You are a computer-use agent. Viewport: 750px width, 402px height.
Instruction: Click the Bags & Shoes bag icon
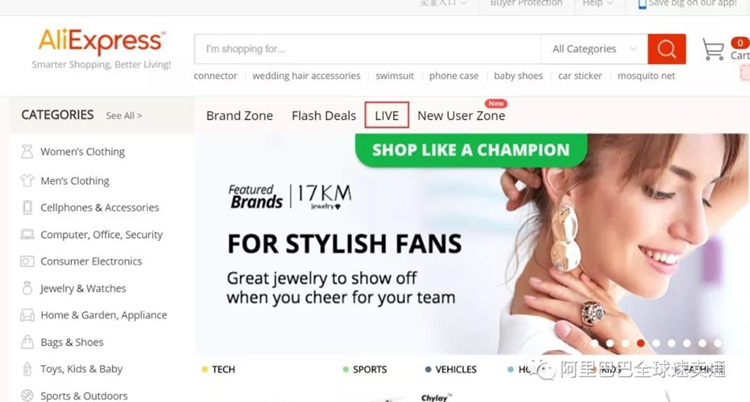pos(27,342)
